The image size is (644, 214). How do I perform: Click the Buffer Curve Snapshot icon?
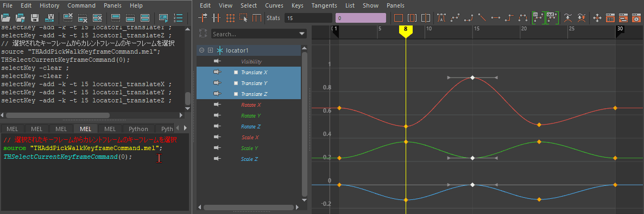click(x=568, y=18)
